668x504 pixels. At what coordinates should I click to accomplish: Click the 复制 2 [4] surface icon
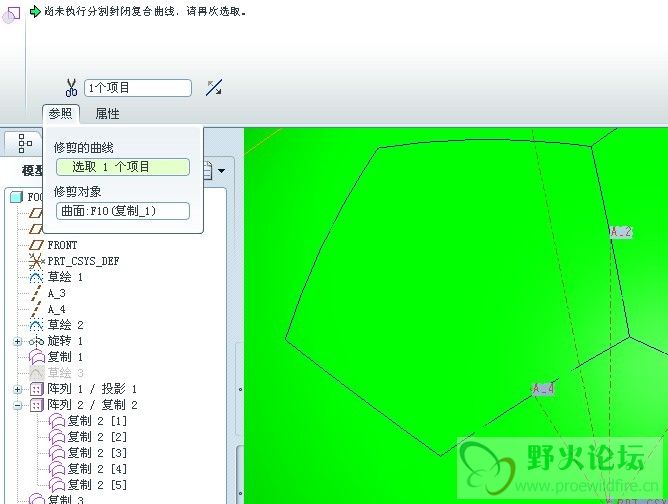57,469
